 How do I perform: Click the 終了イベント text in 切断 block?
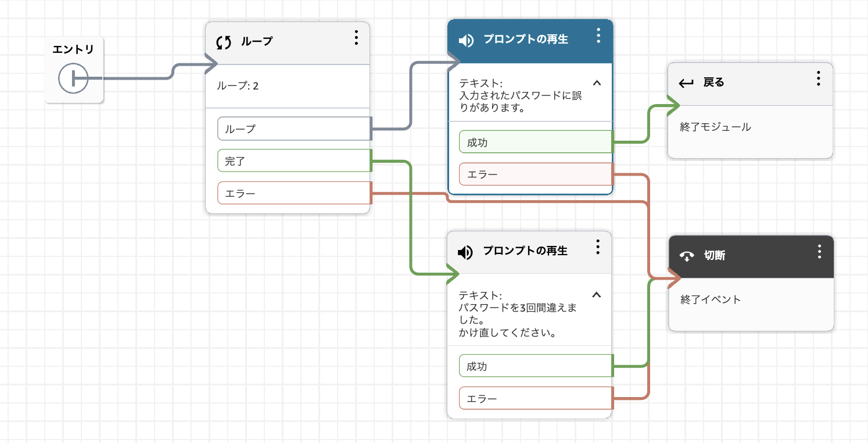[711, 300]
